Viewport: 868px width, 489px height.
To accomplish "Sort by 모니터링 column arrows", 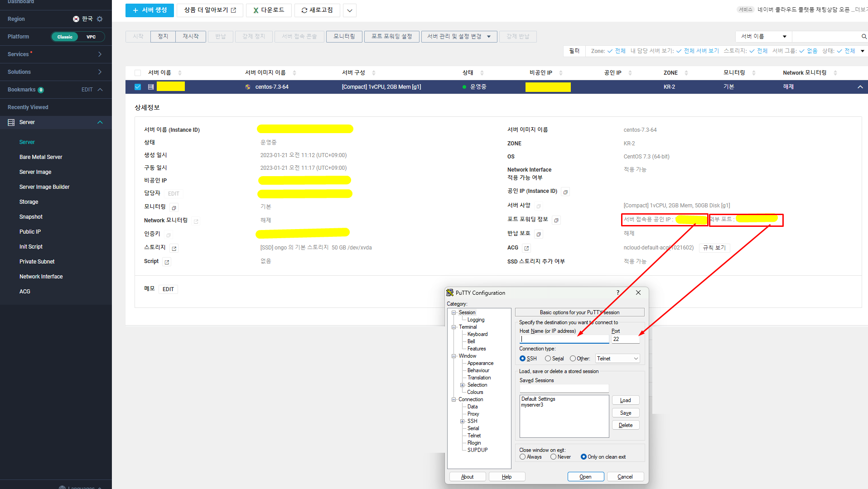I will pyautogui.click(x=754, y=73).
